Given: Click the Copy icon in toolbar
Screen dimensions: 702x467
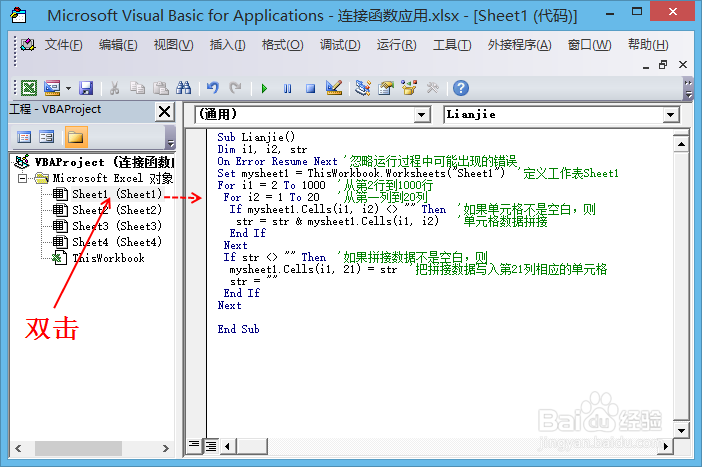Looking at the screenshot, I should 137,88.
